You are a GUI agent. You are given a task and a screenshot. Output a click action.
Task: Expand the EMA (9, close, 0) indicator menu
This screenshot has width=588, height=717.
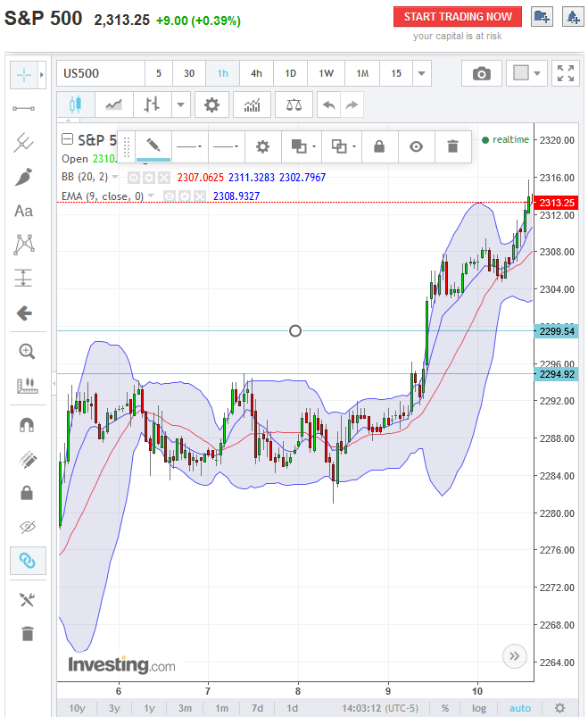(x=151, y=196)
